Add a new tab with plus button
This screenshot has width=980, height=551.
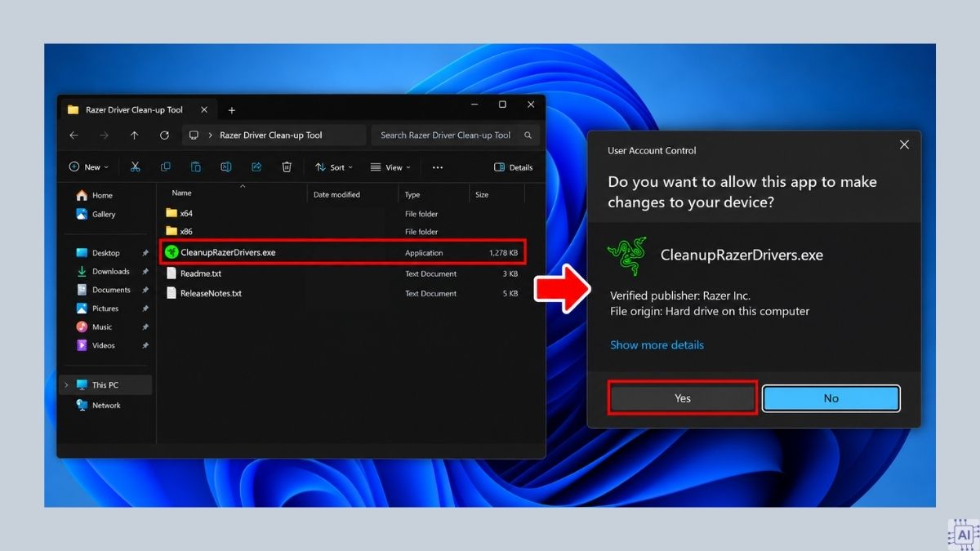(231, 110)
